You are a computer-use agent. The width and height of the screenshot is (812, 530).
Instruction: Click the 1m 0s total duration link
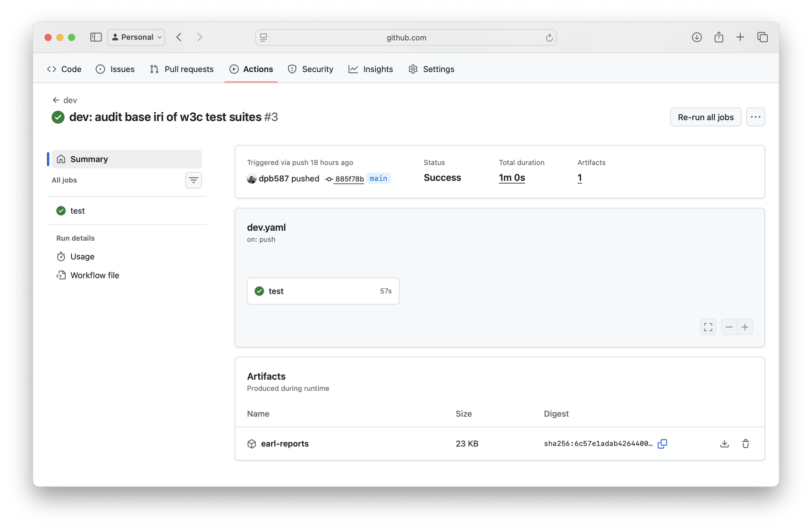[511, 178]
